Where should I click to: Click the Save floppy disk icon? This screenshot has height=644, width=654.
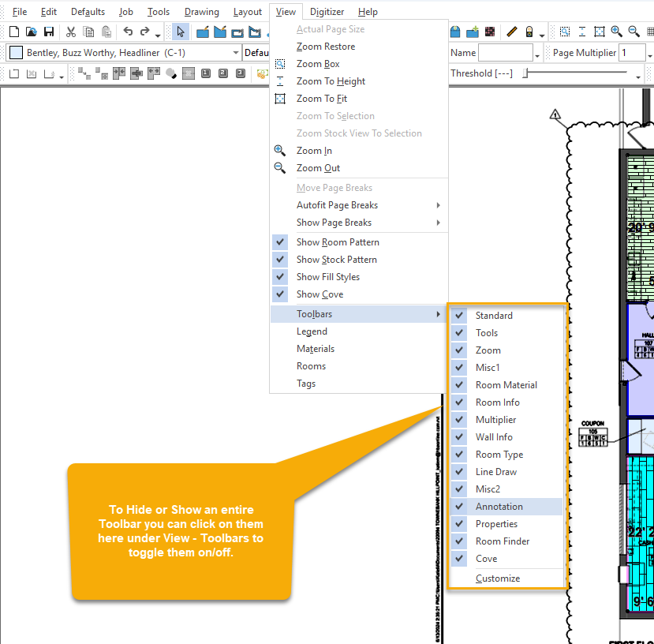pos(49,32)
